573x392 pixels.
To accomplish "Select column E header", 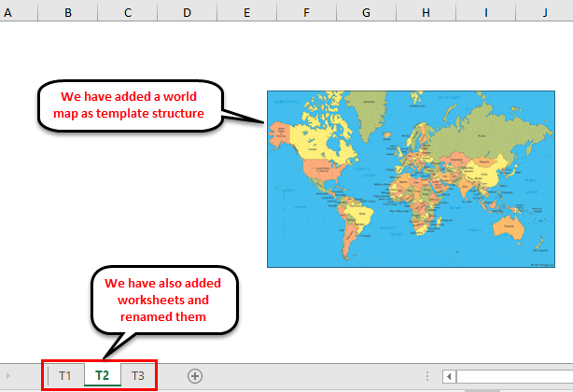I will (x=247, y=12).
